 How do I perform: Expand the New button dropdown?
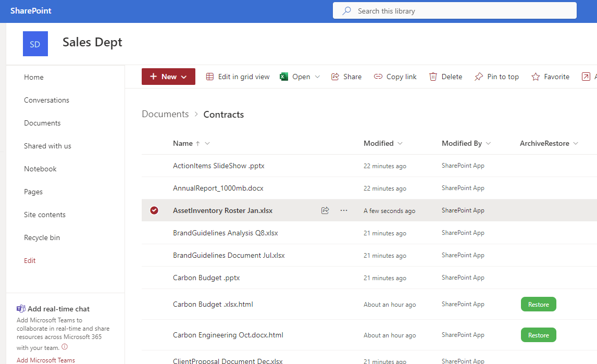click(184, 77)
